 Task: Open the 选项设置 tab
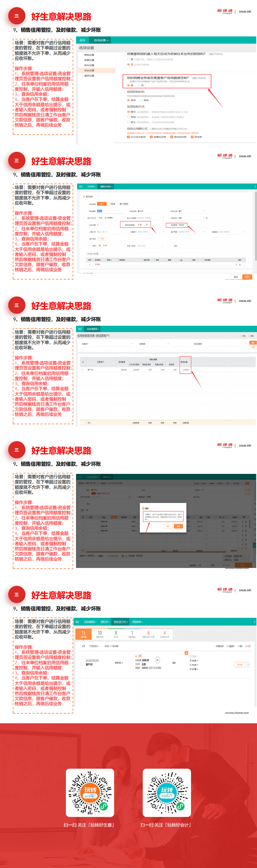(100, 40)
